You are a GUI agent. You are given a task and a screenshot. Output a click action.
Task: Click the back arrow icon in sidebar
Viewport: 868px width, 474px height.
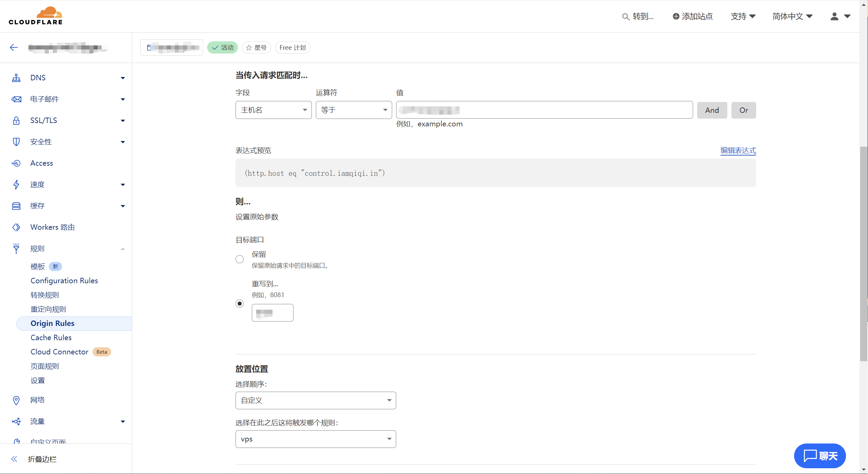coord(14,47)
